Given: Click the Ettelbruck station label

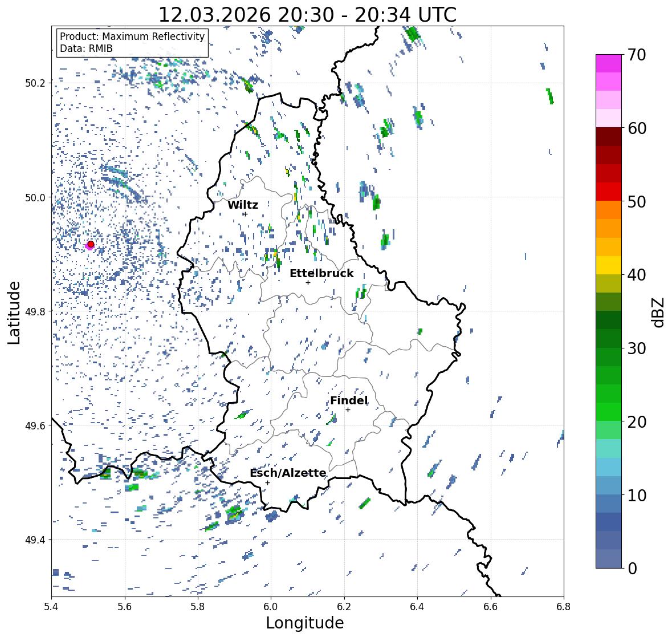Looking at the screenshot, I should pos(322,274).
